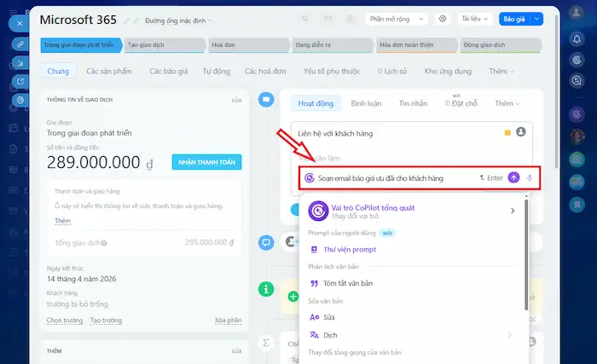Click the yellow color marker on activity

(507, 133)
